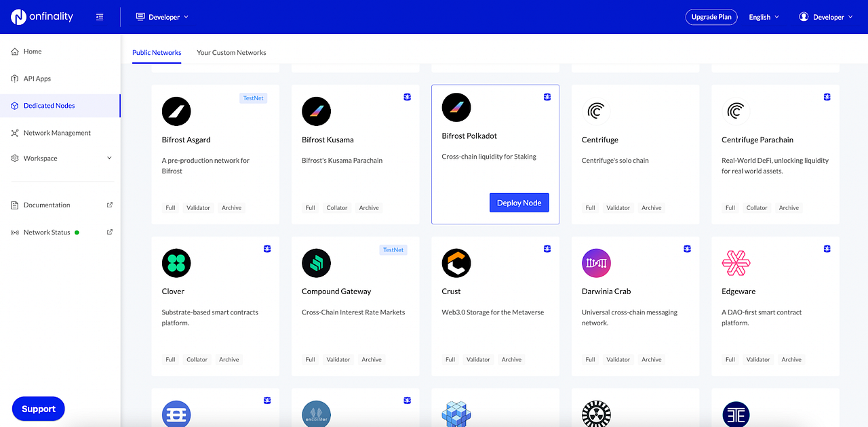Collapse sidebar with the menu toggle icon

pos(100,17)
